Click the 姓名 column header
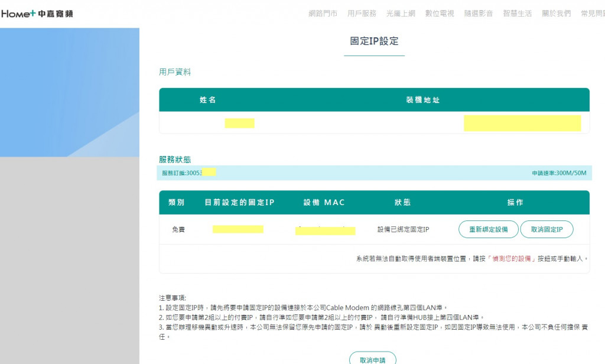 tap(207, 100)
